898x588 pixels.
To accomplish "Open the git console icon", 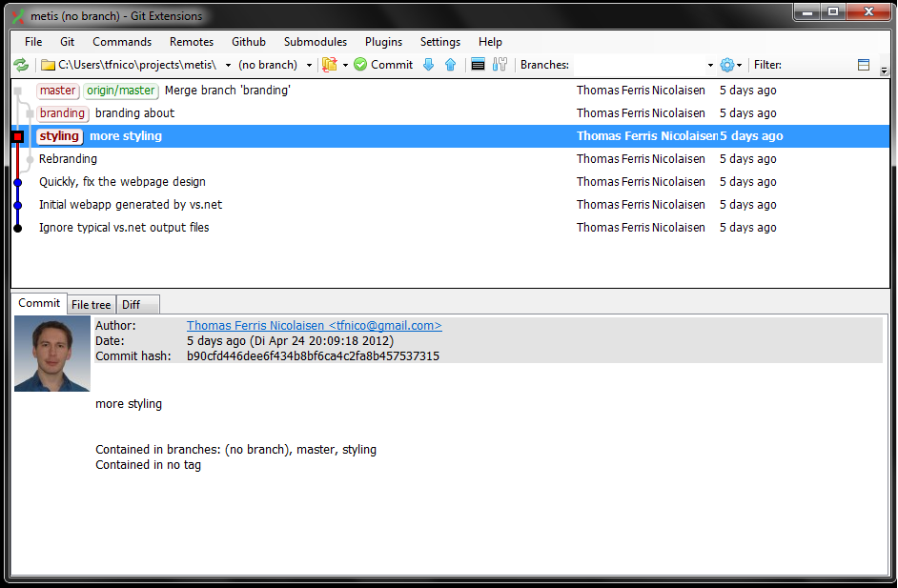I will click(x=477, y=65).
